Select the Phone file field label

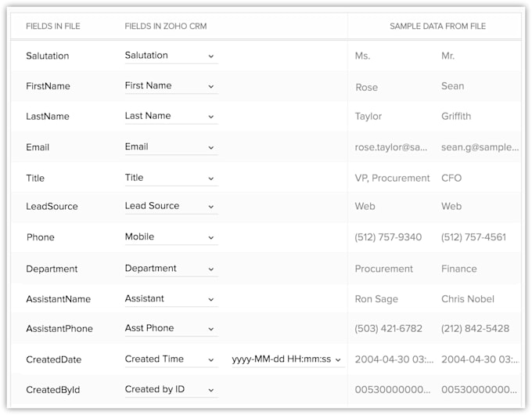(x=41, y=237)
